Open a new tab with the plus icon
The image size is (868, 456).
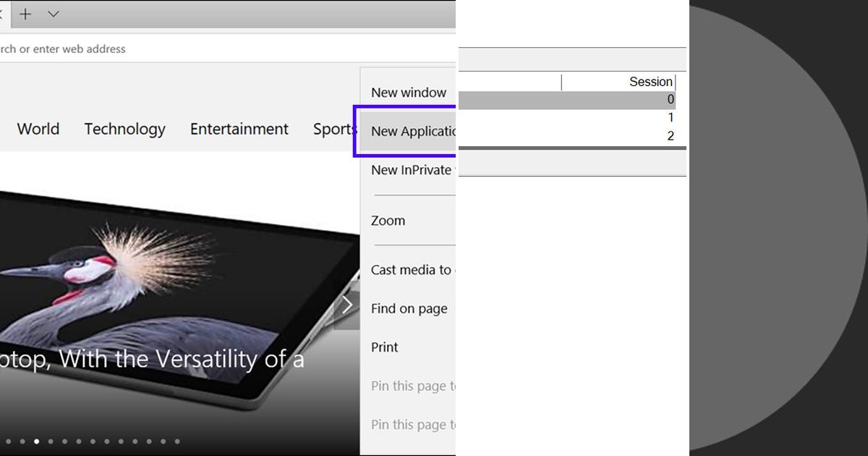(25, 14)
